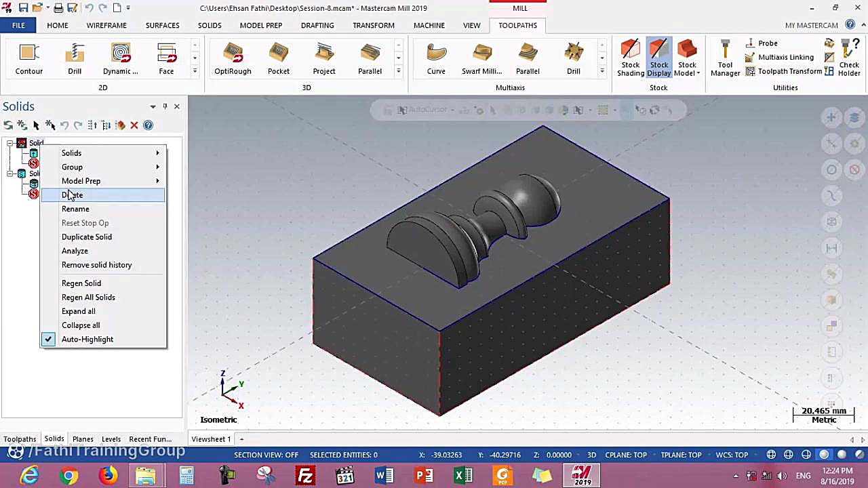Open Excel from the taskbar
868x488 pixels.
pyautogui.click(x=464, y=476)
